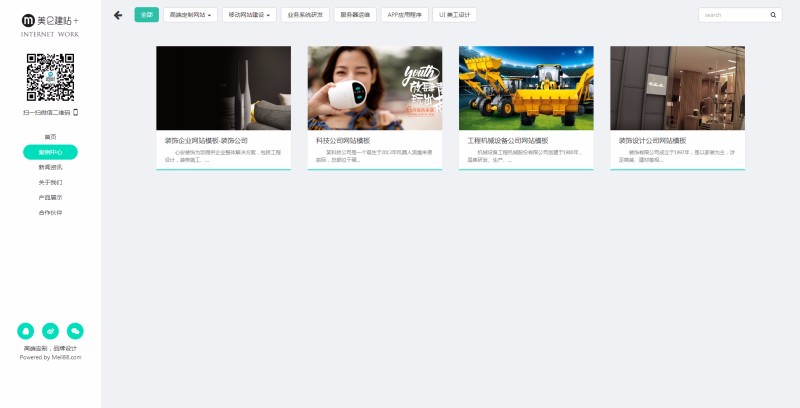The height and width of the screenshot is (408, 800).
Task: Open the Weibo social icon
Action: 51,331
